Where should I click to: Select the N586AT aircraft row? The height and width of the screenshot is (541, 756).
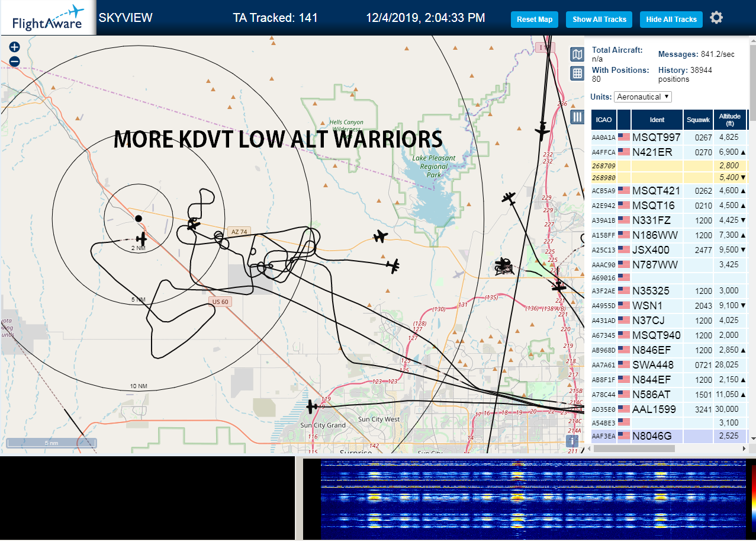click(x=670, y=394)
